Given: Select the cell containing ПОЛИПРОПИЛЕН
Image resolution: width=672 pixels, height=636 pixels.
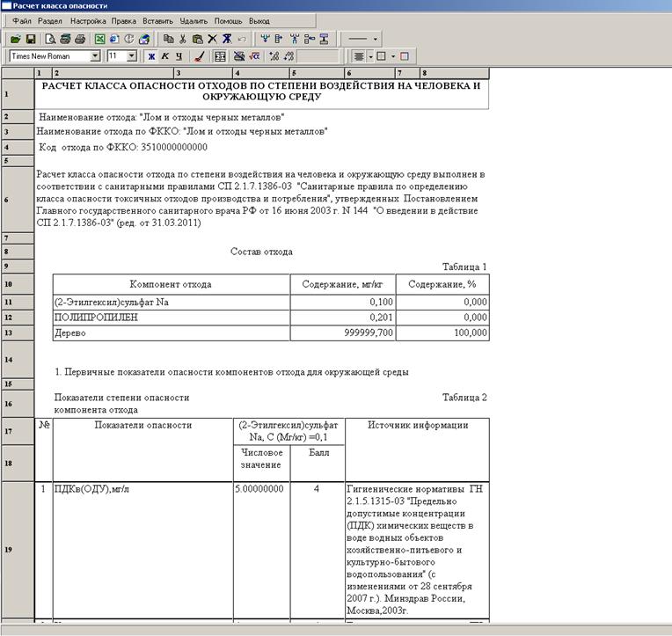Looking at the screenshot, I should point(171,318).
